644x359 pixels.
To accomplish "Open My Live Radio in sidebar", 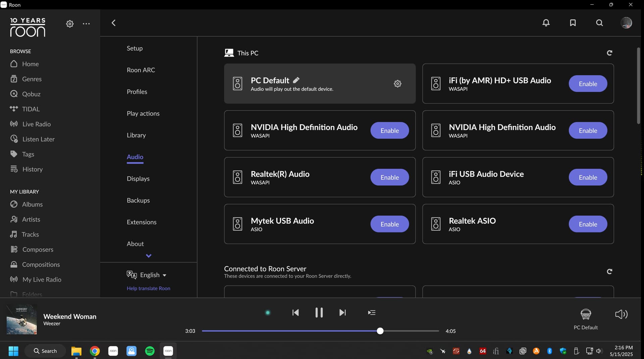I will (36, 279).
